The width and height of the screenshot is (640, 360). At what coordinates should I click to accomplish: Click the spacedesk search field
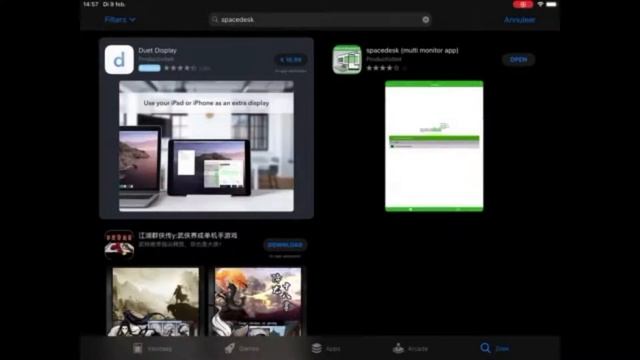tap(320, 20)
